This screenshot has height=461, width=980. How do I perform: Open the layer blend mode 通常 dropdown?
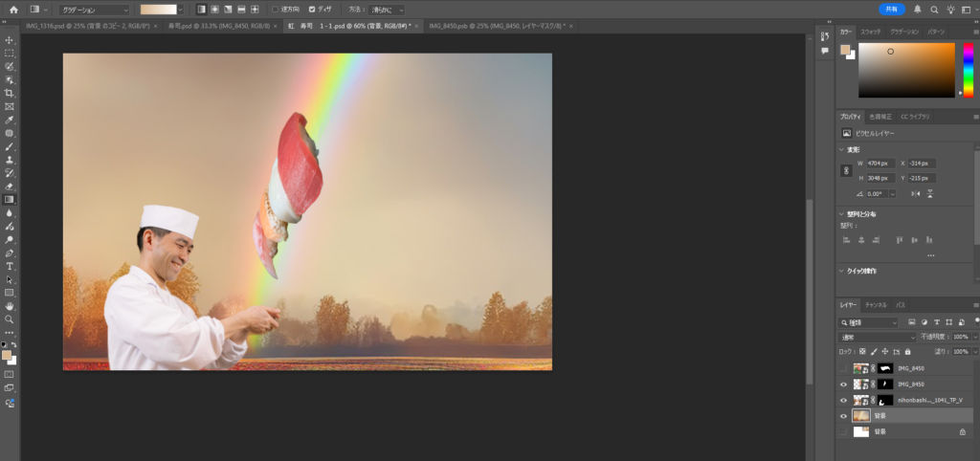click(x=877, y=338)
